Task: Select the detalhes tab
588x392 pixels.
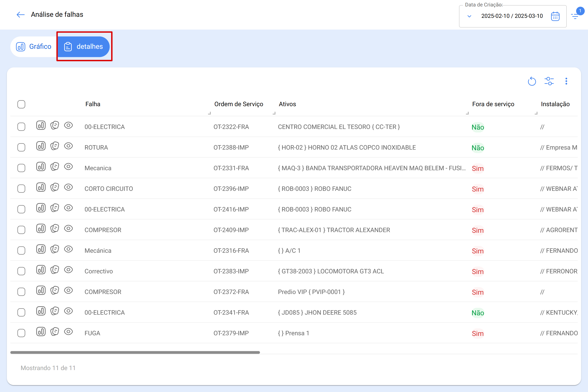Action: click(x=84, y=46)
